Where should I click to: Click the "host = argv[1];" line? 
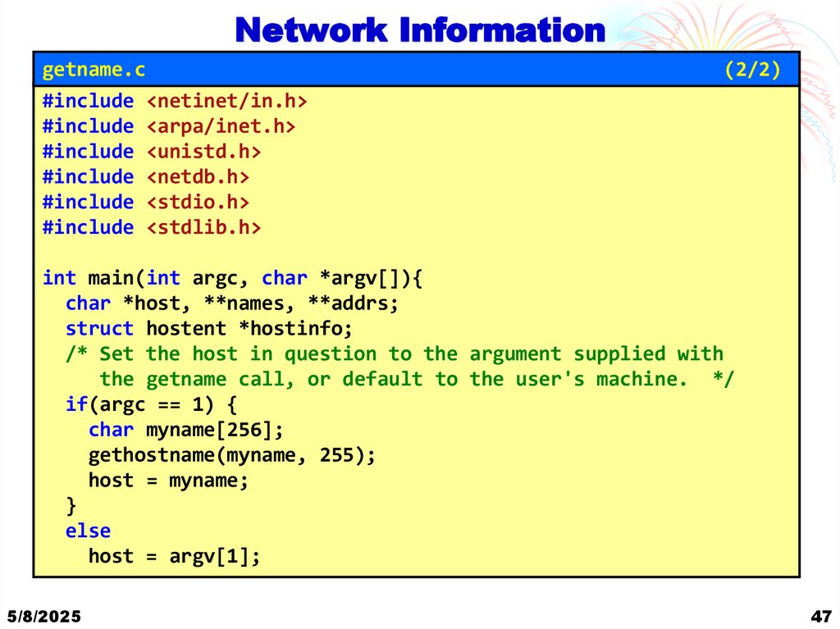point(174,556)
